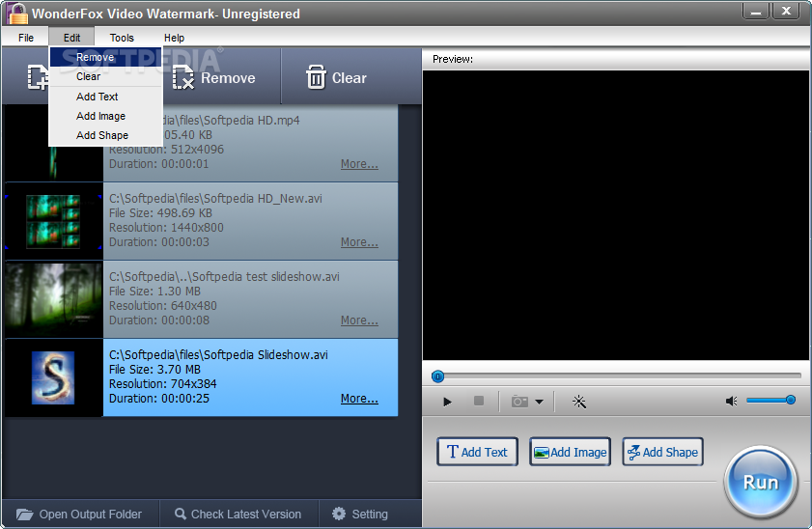The width and height of the screenshot is (812, 529).
Task: Minimize the WonderFox window
Action: pos(756,11)
